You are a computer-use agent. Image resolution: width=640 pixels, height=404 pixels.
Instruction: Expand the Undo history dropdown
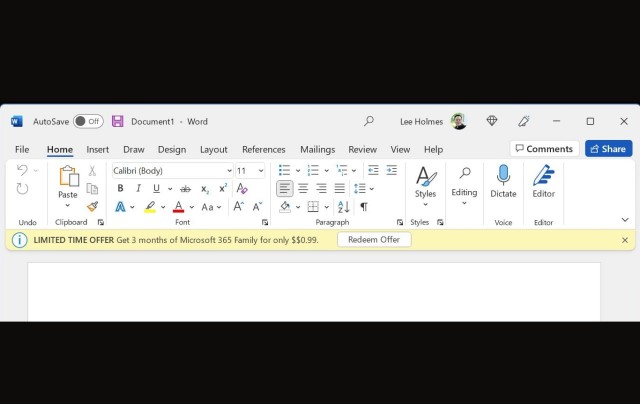(36, 170)
